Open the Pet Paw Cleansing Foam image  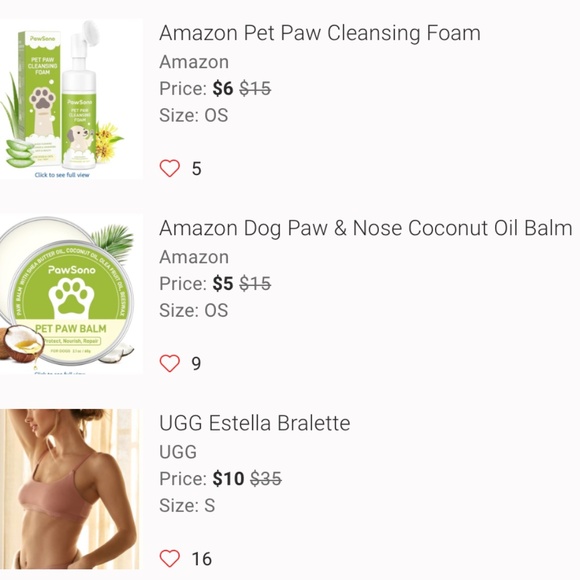click(71, 99)
